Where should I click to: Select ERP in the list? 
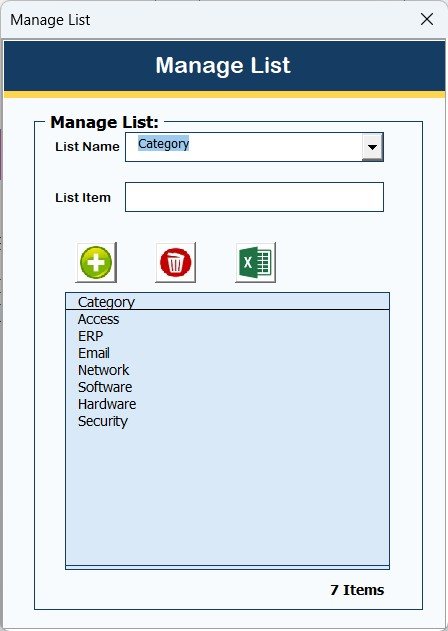227,336
